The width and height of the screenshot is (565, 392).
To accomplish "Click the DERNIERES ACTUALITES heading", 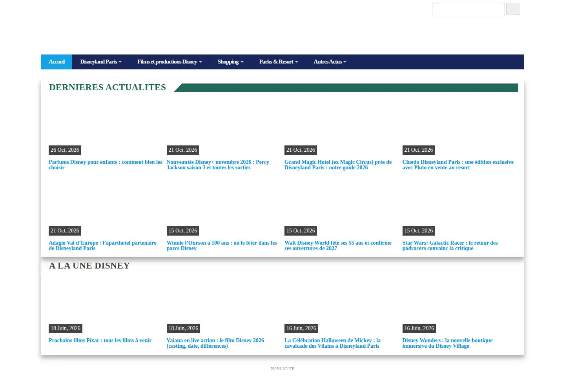I will [108, 87].
